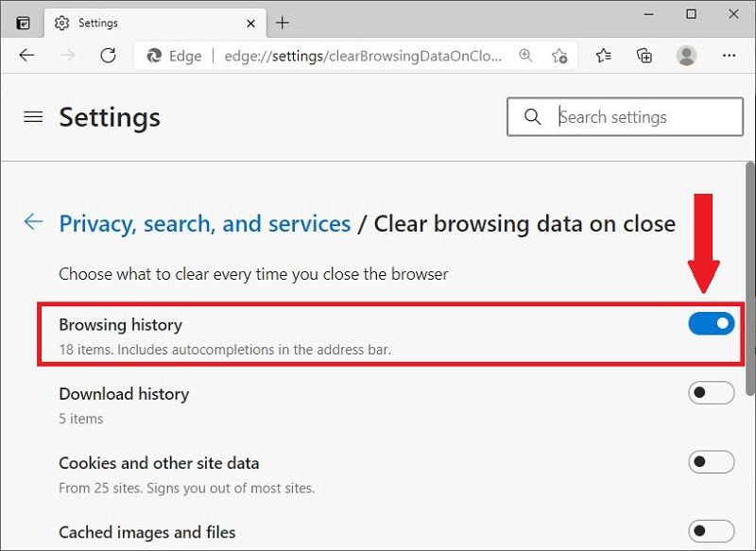The height and width of the screenshot is (551, 756).
Task: Click inside the Search settings field
Action: click(x=633, y=116)
